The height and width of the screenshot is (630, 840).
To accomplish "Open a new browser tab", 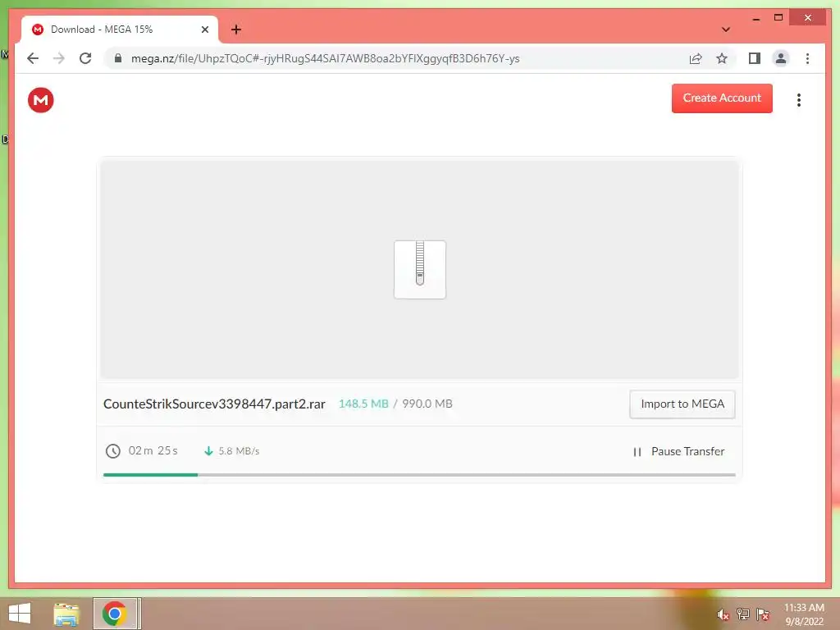I will pyautogui.click(x=235, y=30).
